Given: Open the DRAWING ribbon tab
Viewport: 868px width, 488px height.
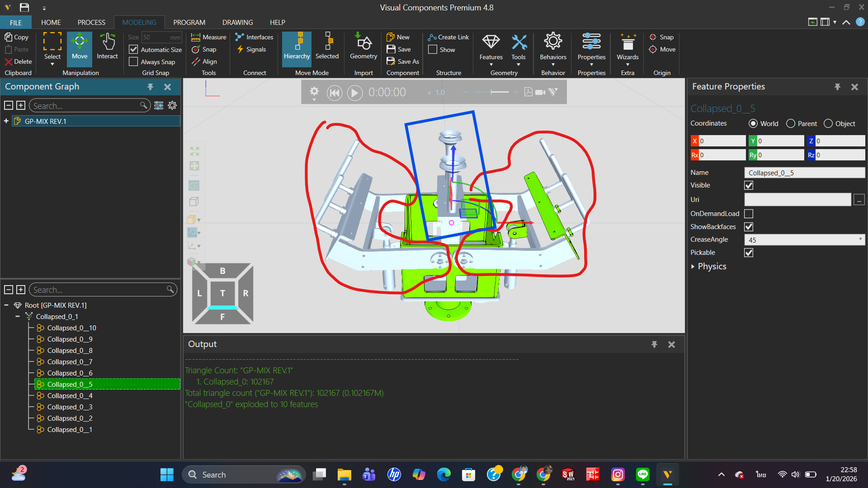Looking at the screenshot, I should (237, 22).
